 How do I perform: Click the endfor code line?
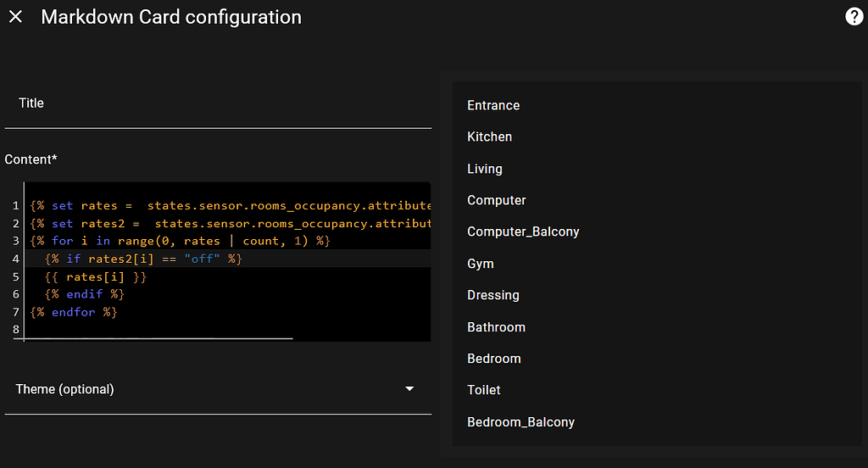pos(74,312)
